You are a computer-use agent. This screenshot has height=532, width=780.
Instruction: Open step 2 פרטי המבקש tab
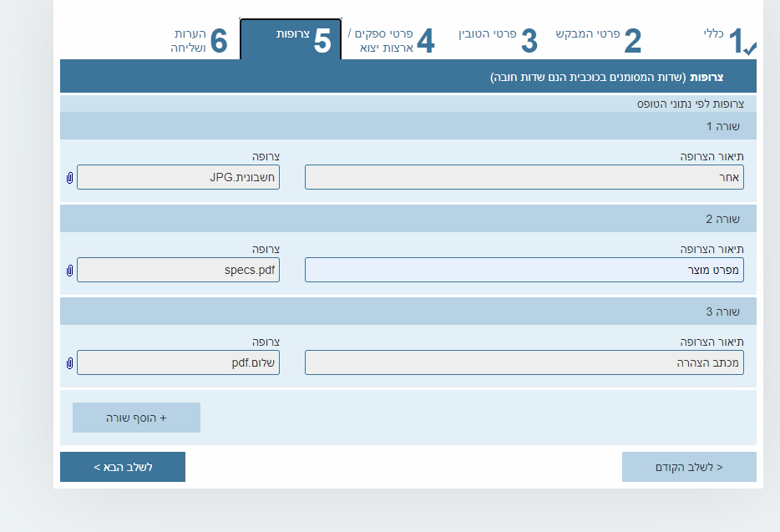point(598,40)
